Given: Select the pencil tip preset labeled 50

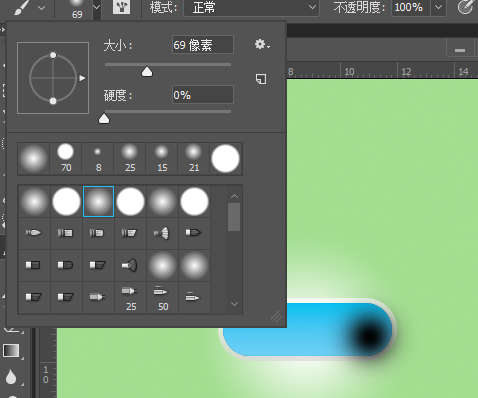Looking at the screenshot, I should (162, 298).
